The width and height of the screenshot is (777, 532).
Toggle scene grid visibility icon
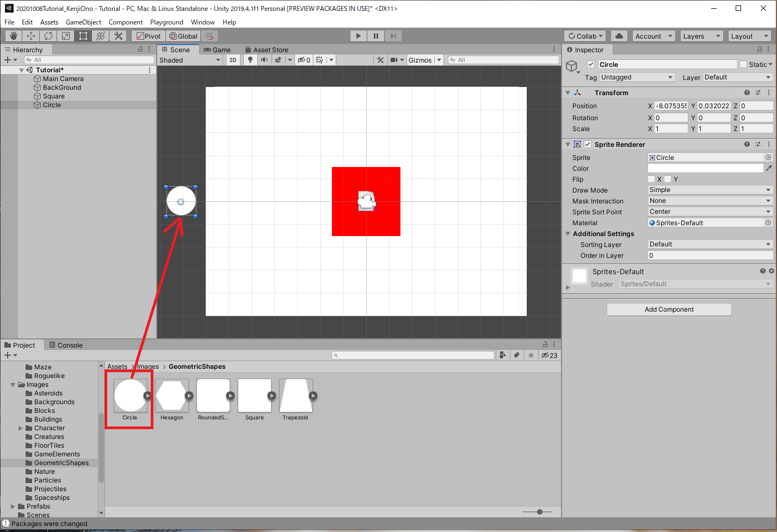tap(319, 60)
